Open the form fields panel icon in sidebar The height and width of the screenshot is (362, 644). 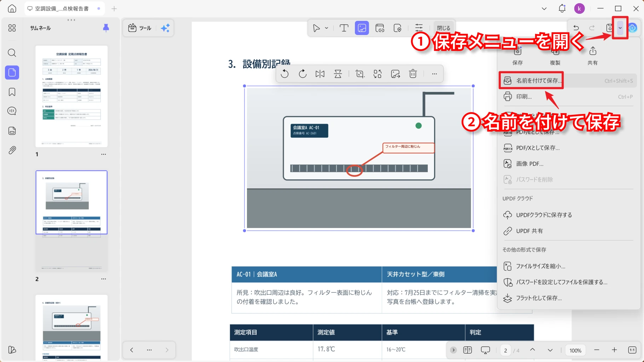click(12, 131)
